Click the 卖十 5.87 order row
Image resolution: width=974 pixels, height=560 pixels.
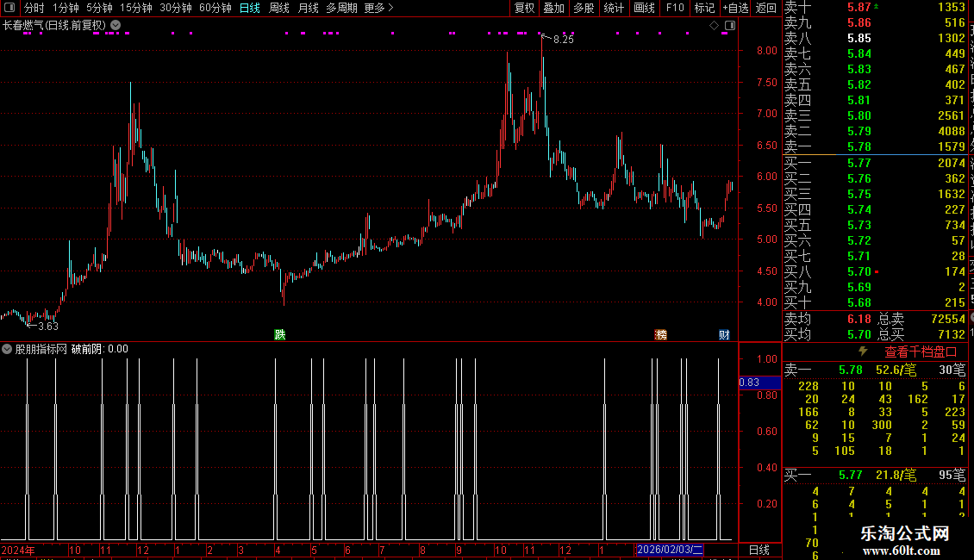pos(875,7)
